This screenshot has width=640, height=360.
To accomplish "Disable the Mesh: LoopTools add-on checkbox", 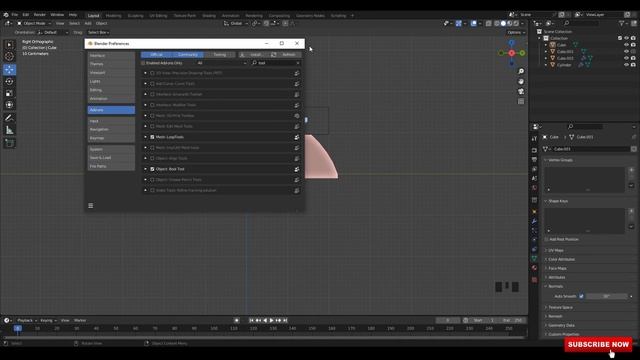I will [x=152, y=137].
